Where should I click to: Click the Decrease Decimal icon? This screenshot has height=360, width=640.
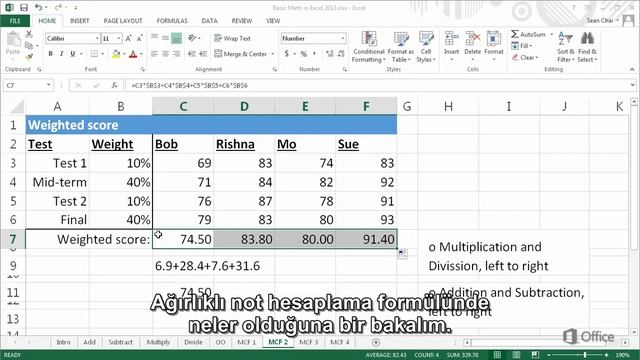[341, 54]
